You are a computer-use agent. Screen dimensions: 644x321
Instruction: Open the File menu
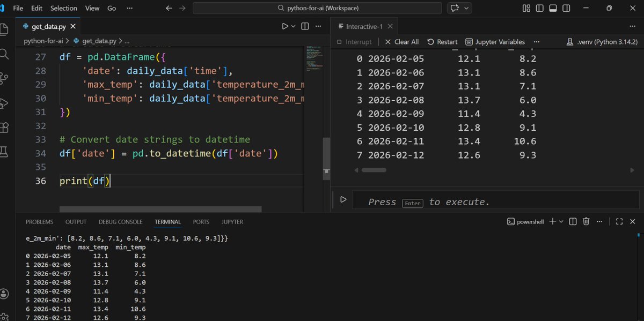(x=18, y=8)
